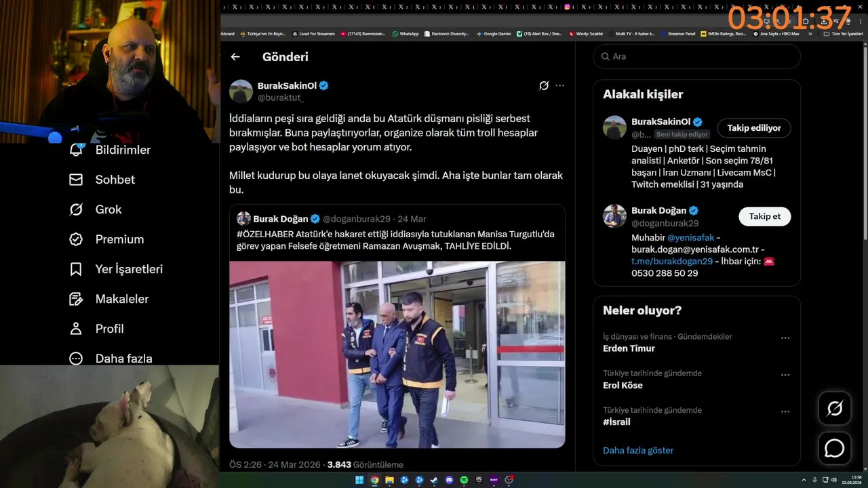The height and width of the screenshot is (488, 868).
Task: Go back using the arrow beside Gönderi
Action: [235, 57]
